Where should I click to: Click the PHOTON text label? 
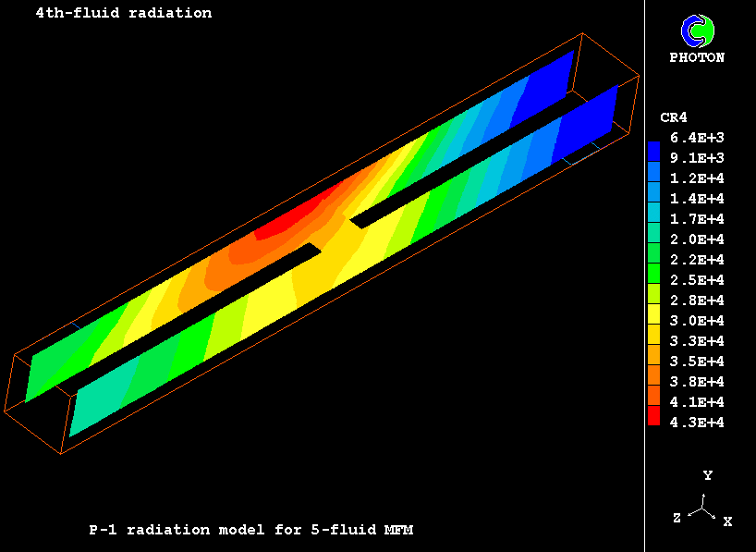click(x=697, y=57)
